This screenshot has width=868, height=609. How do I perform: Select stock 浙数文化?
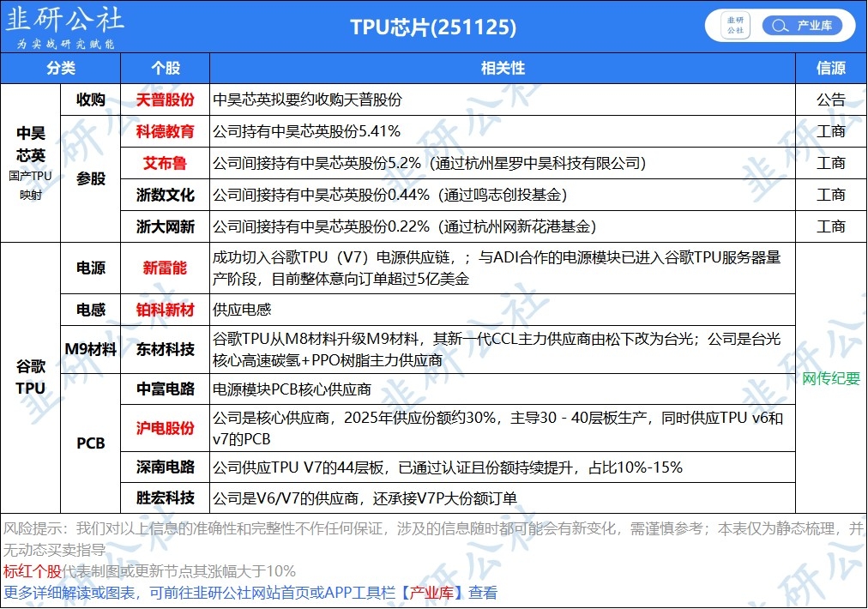point(165,195)
